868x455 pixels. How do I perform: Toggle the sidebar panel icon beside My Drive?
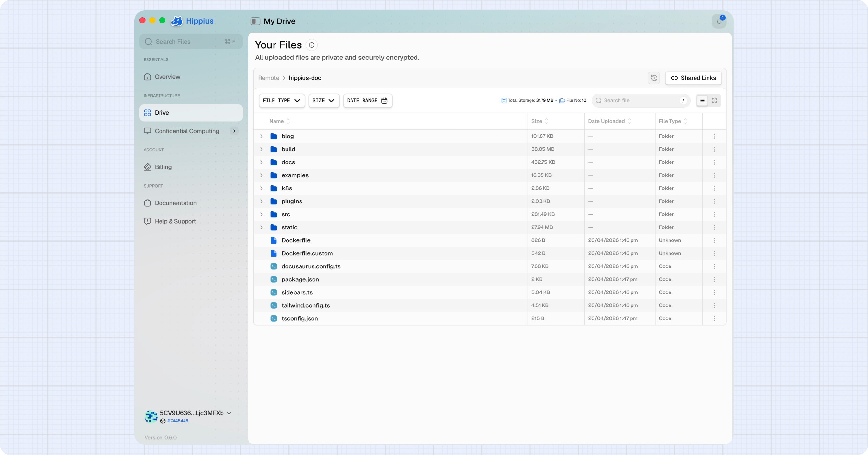[255, 21]
